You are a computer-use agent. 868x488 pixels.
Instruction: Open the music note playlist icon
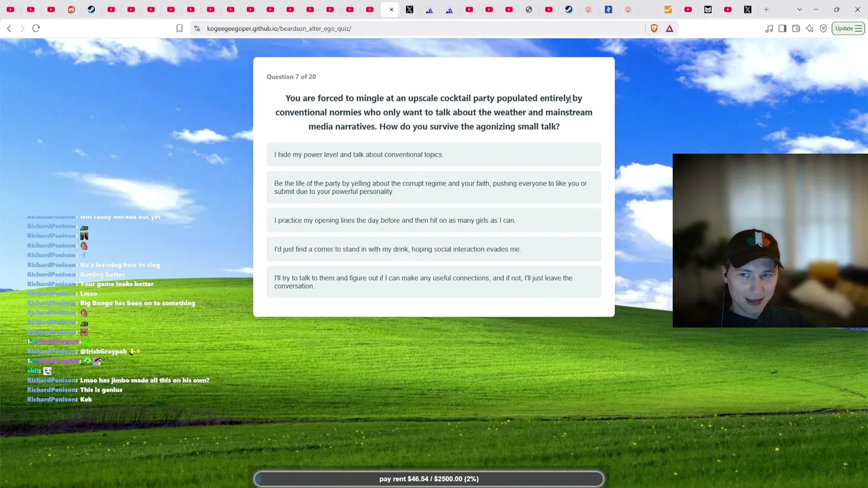[x=769, y=28]
